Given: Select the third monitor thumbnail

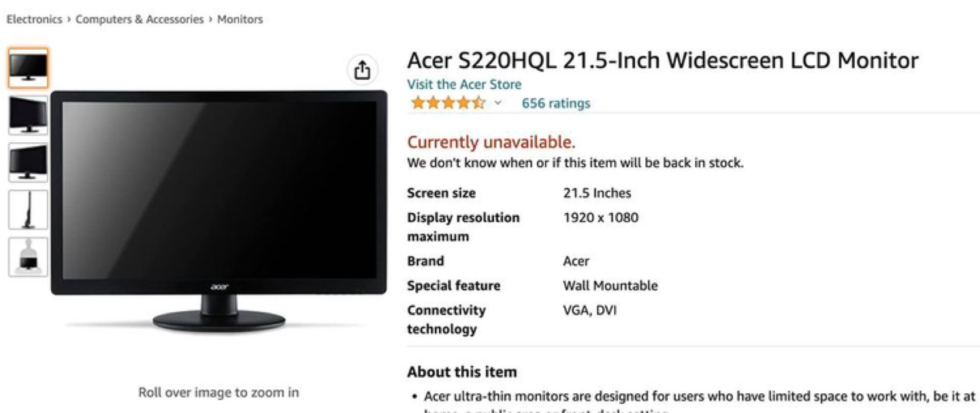Looking at the screenshot, I should tap(28, 163).
